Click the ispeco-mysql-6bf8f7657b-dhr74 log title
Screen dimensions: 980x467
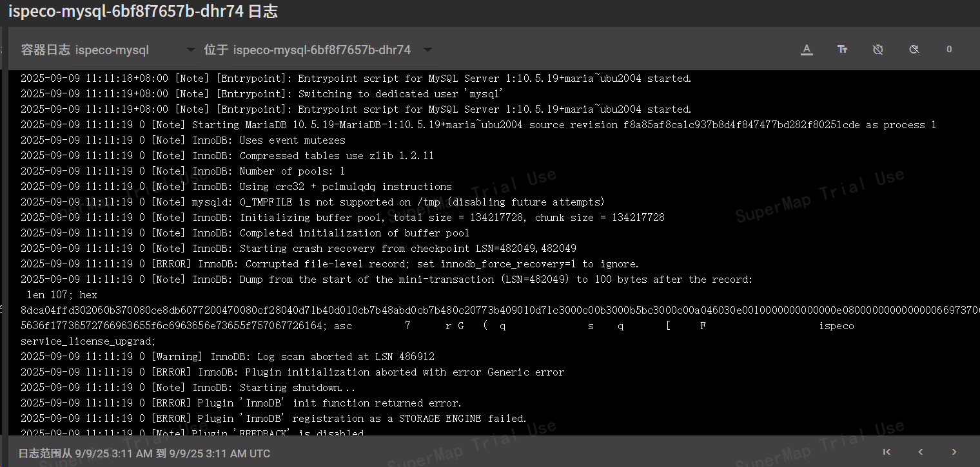pyautogui.click(x=143, y=12)
